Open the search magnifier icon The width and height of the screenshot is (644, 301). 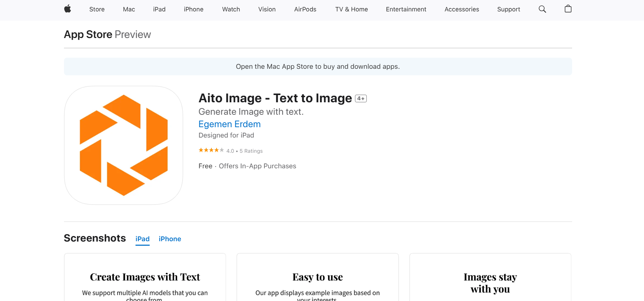point(542,9)
